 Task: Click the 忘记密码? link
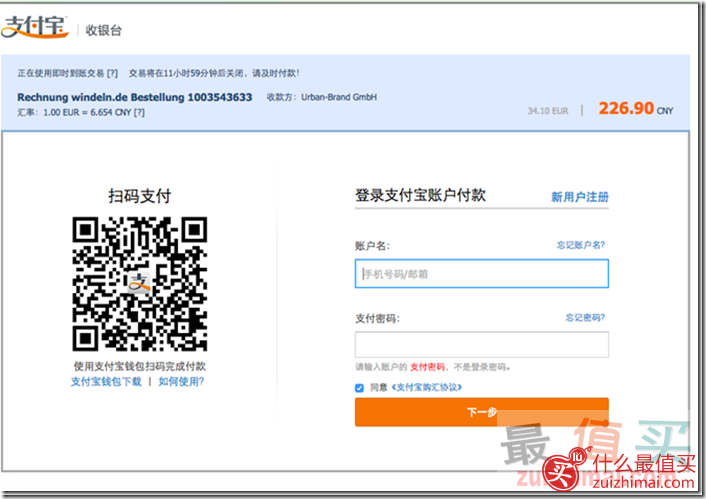(585, 318)
